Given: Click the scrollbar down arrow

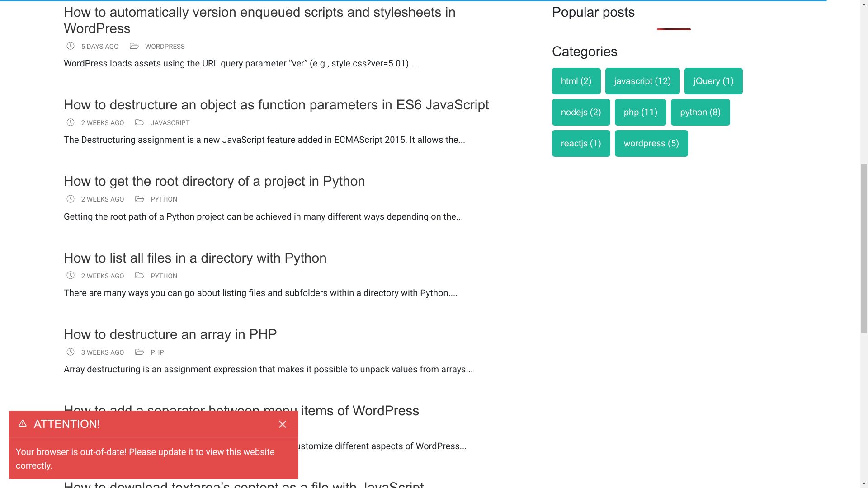Looking at the screenshot, I should (x=863, y=483).
